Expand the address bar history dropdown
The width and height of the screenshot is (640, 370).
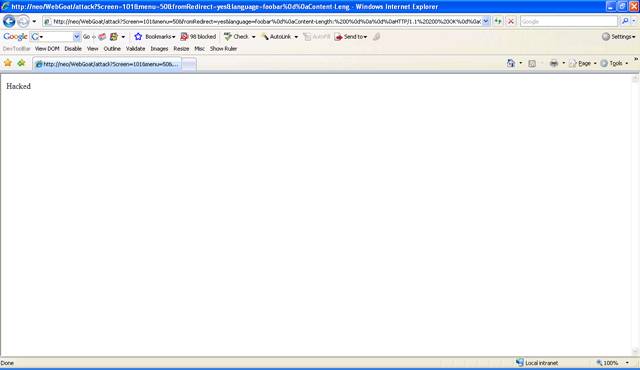(486, 21)
